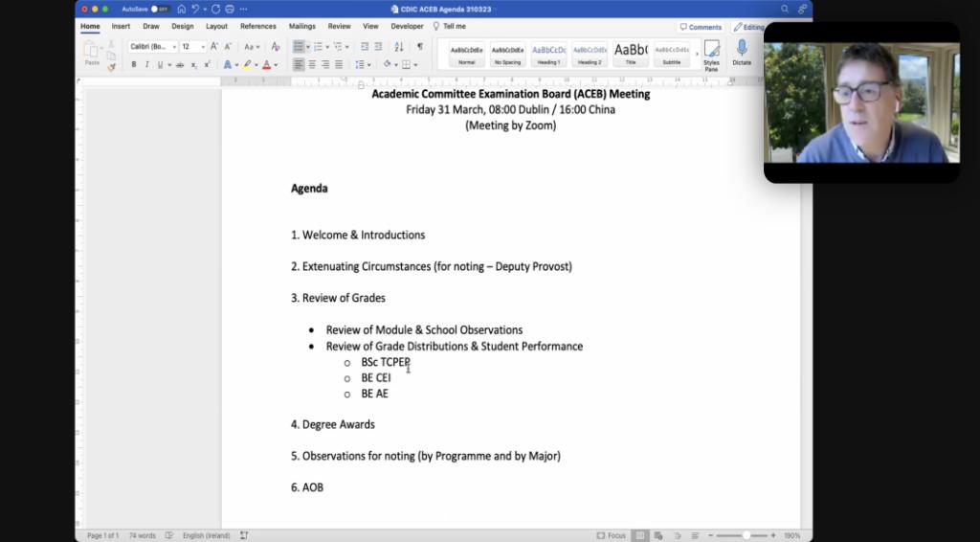980x542 pixels.
Task: Click the Clear Formatting icon
Action: (x=276, y=46)
